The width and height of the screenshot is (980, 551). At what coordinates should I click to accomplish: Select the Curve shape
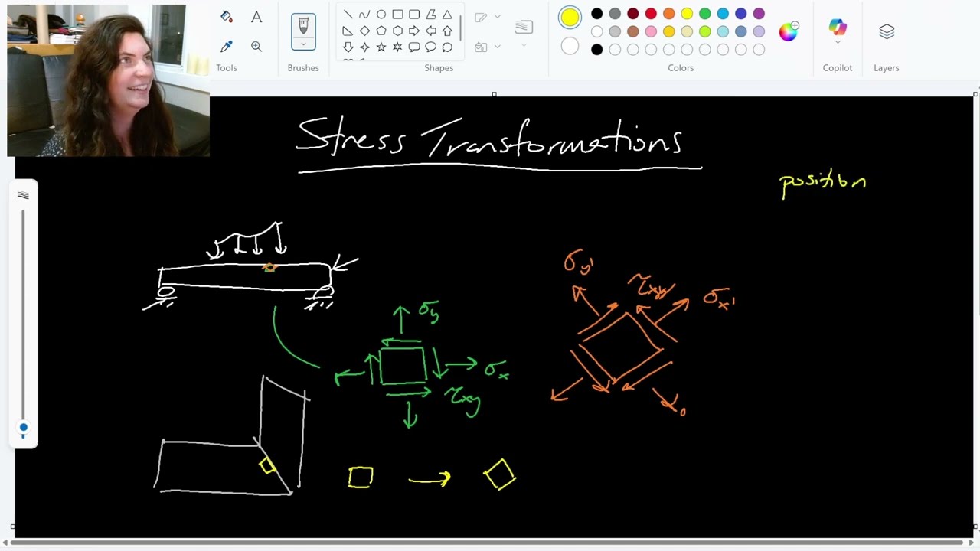[364, 15]
